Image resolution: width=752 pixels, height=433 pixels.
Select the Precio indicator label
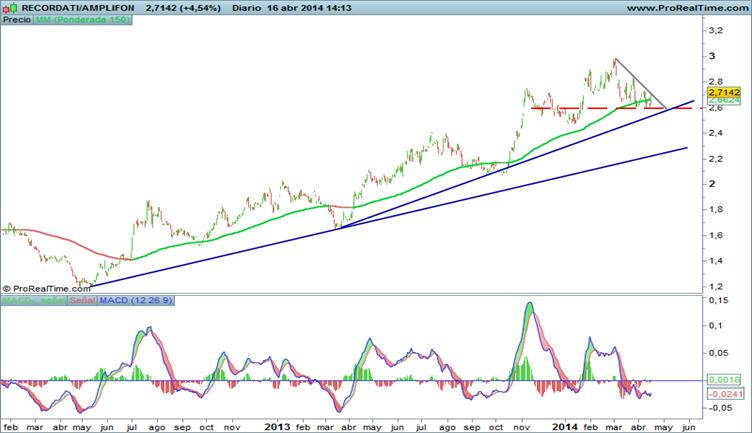[17, 20]
